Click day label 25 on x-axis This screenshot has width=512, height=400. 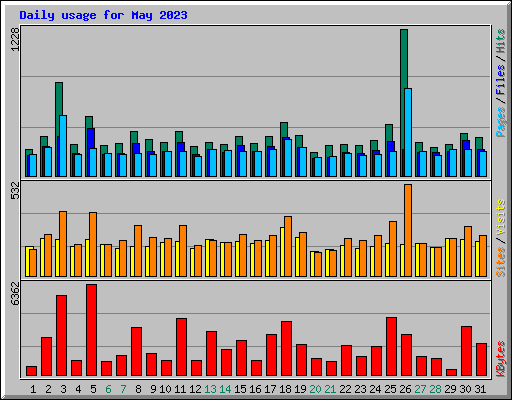(x=390, y=389)
